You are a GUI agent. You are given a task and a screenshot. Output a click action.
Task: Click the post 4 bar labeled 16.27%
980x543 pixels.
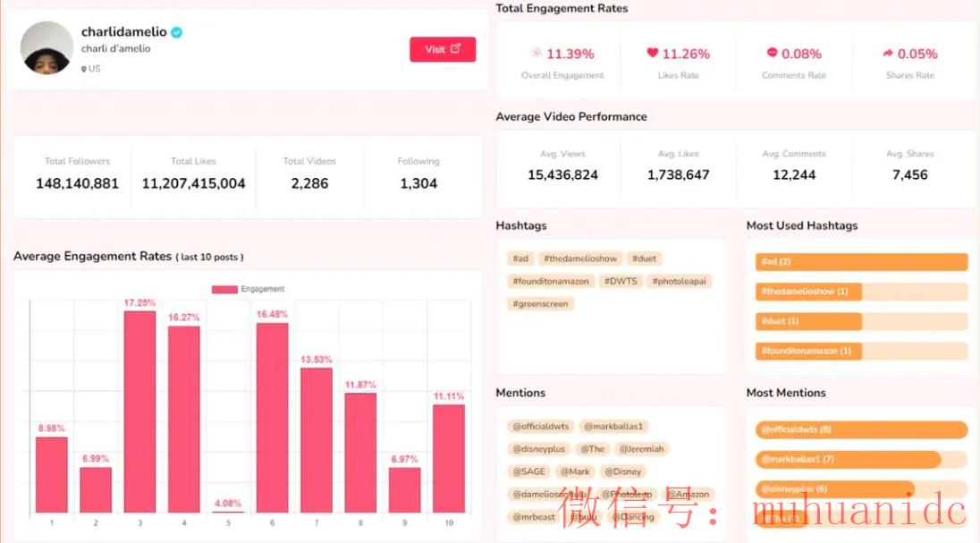[x=184, y=420]
